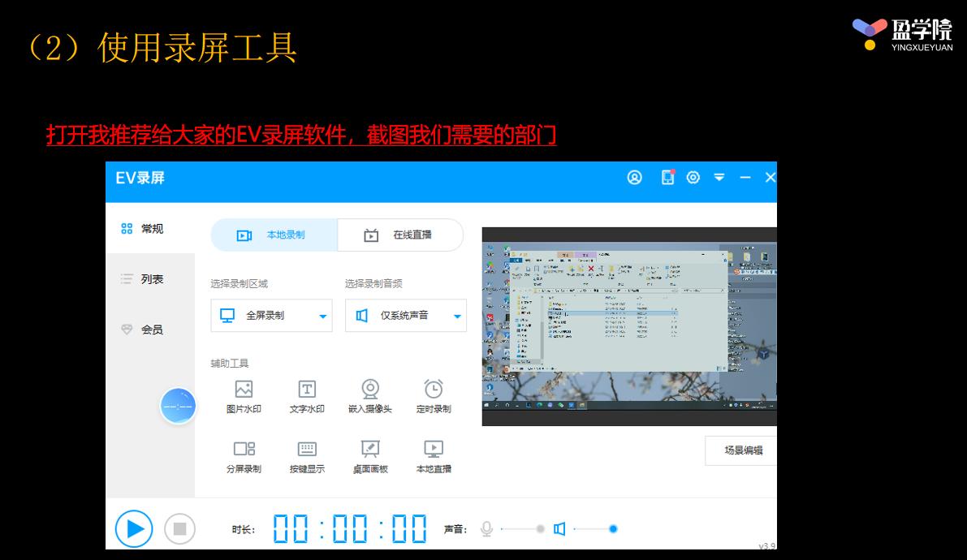
Task: Open the 定时录制 scheduled recording tool
Action: click(433, 395)
